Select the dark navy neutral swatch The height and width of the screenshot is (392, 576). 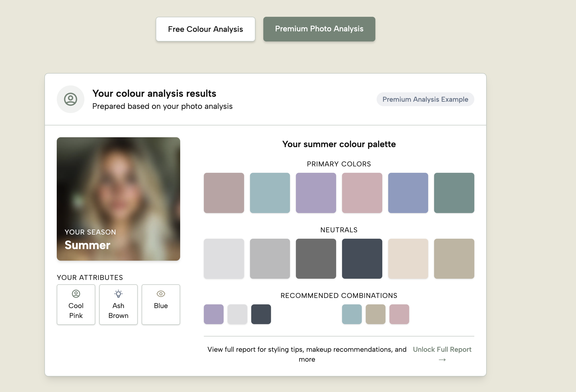tap(362, 259)
